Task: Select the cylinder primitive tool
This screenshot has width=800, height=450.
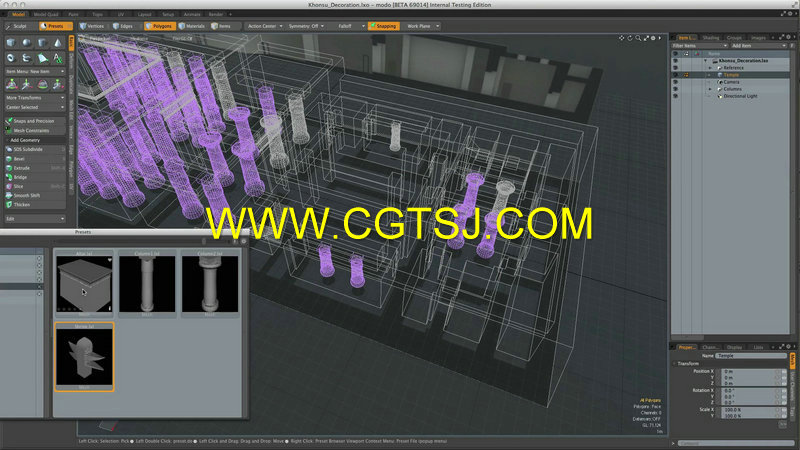Action: pos(42,43)
